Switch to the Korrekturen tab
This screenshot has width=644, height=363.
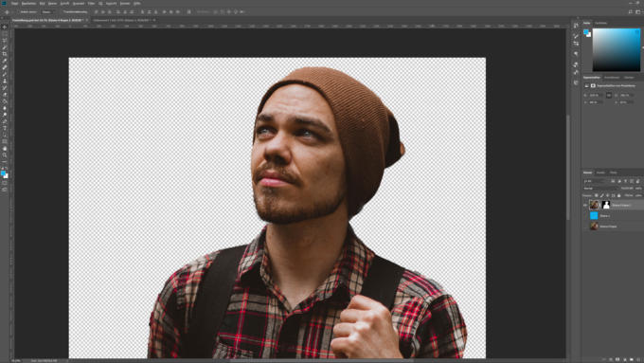(612, 78)
